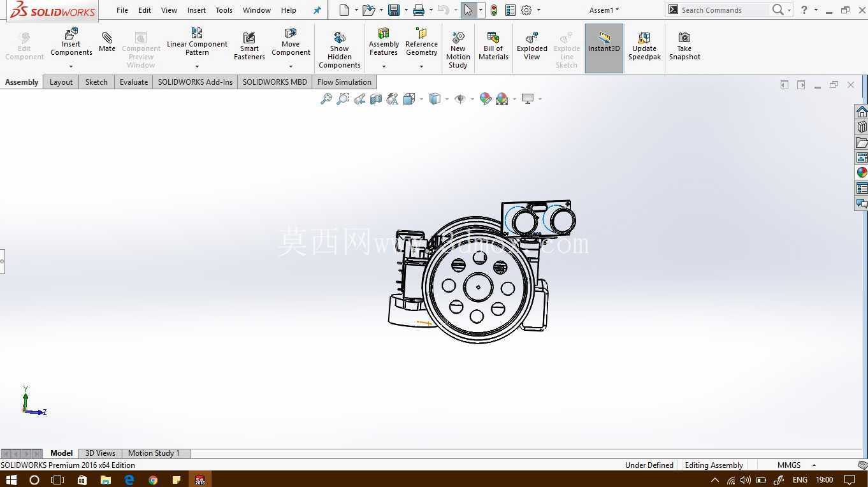Open View Orientation cube
This screenshot has height=487, width=868.
409,99
